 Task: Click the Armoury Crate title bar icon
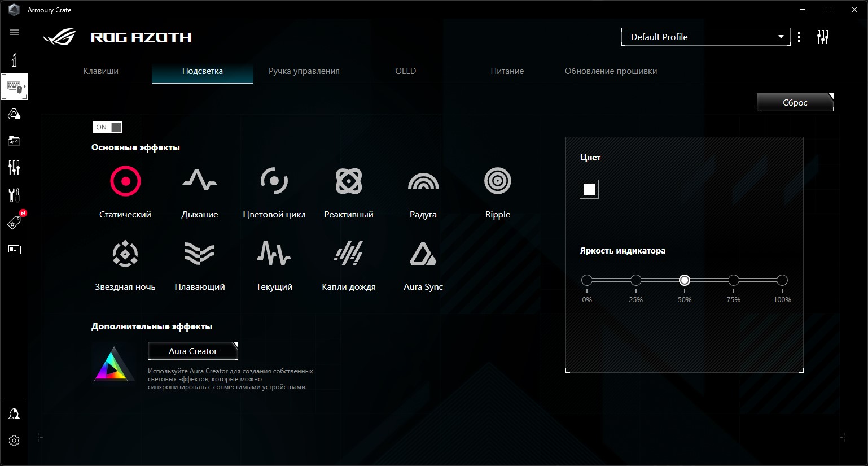(14, 10)
